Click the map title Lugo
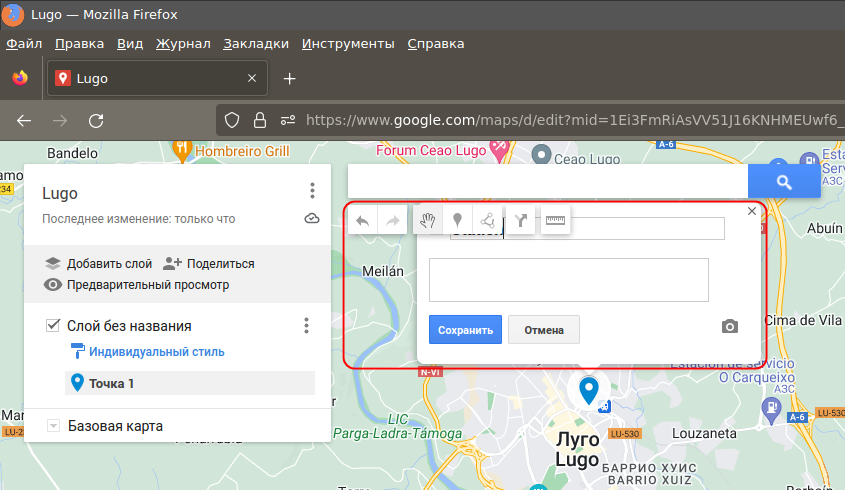 pos(60,194)
